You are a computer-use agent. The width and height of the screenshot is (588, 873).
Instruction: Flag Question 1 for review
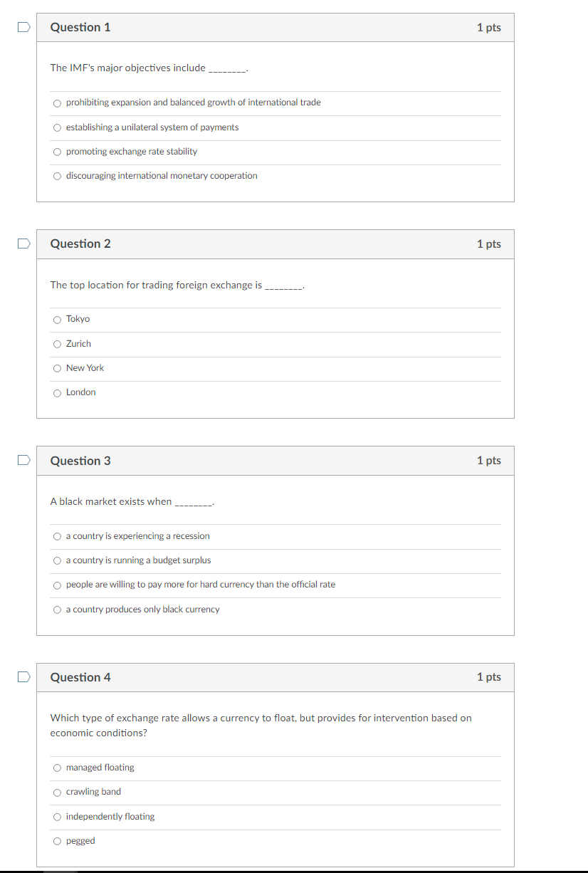(x=23, y=26)
